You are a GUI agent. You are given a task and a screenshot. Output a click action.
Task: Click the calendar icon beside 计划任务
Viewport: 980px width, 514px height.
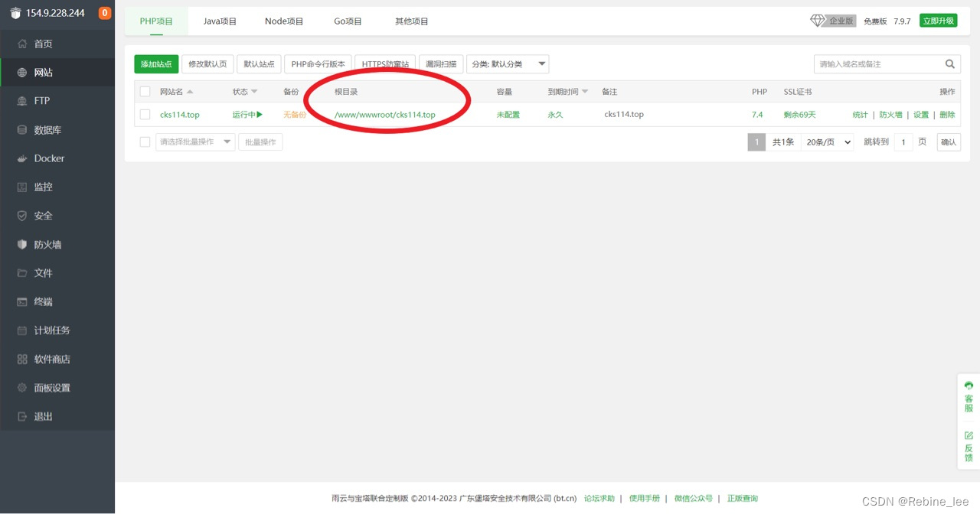(x=22, y=330)
